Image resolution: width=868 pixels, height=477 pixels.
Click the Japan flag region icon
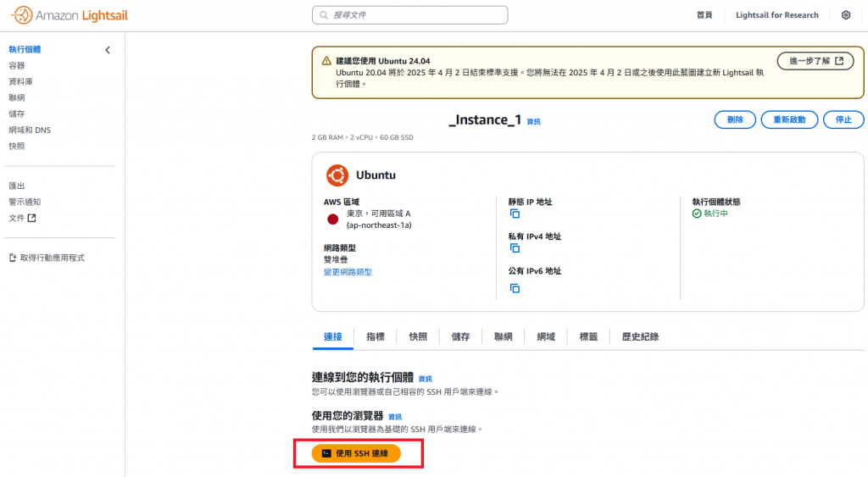(332, 219)
